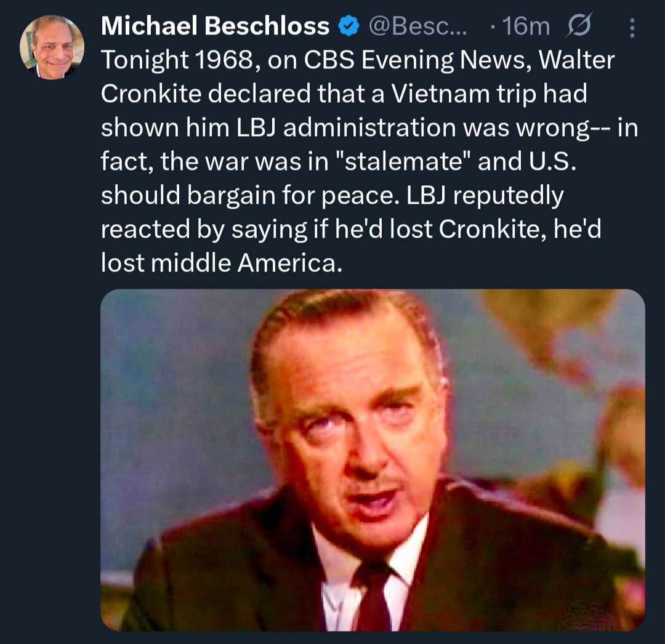This screenshot has height=644, width=665.
Task: Click the blue verified checkmark badge
Action: tap(349, 26)
